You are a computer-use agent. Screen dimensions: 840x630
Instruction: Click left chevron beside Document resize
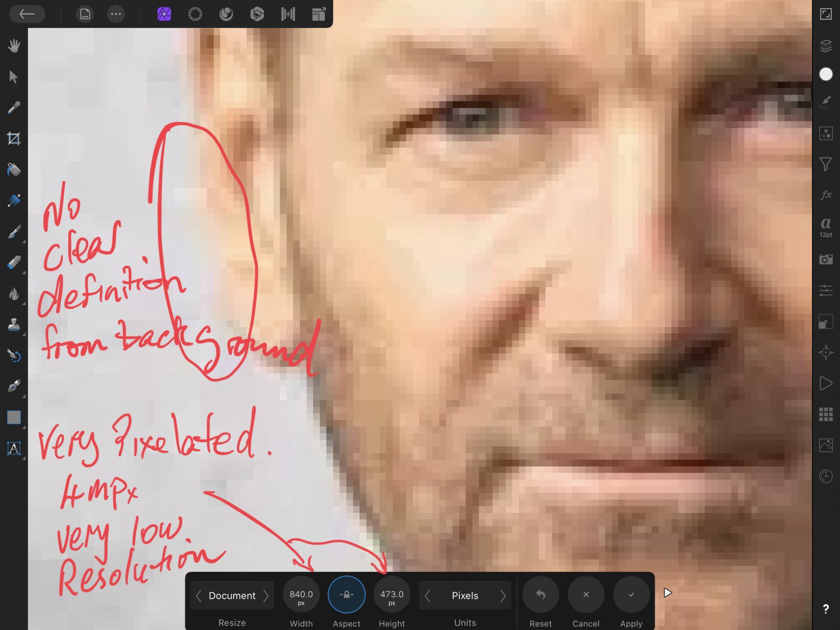tap(199, 596)
